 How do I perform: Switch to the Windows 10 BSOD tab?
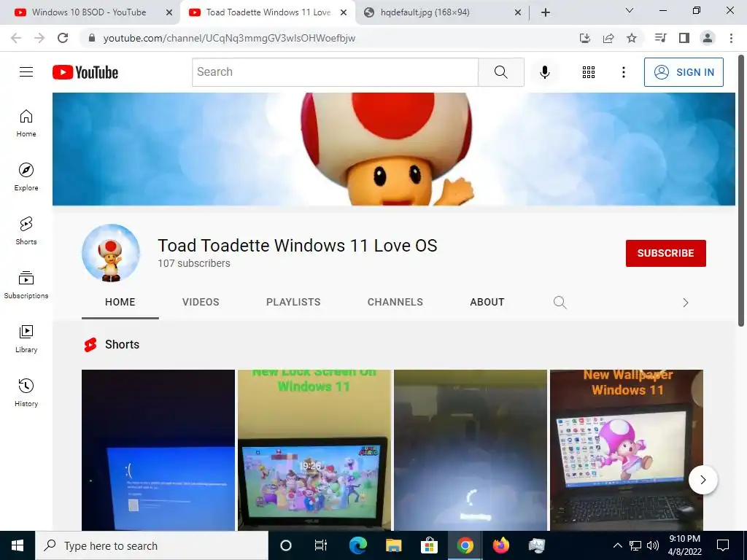point(88,12)
